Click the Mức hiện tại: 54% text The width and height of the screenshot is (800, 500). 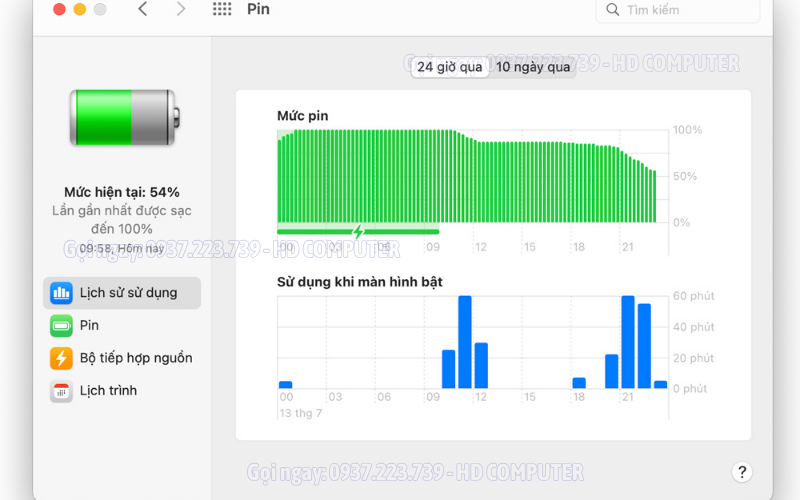tap(122, 192)
